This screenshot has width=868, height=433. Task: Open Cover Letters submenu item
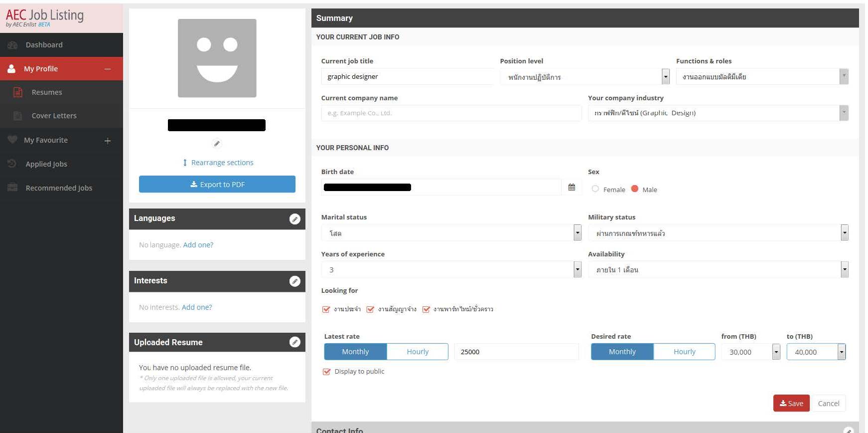(61, 116)
